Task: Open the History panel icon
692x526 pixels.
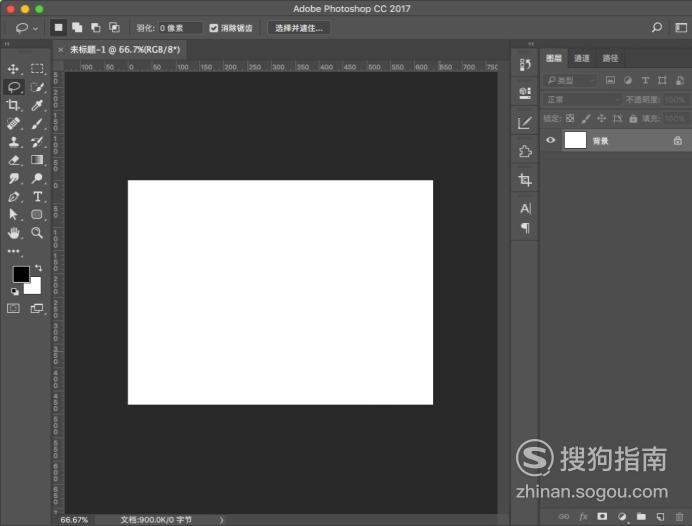Action: [x=525, y=64]
